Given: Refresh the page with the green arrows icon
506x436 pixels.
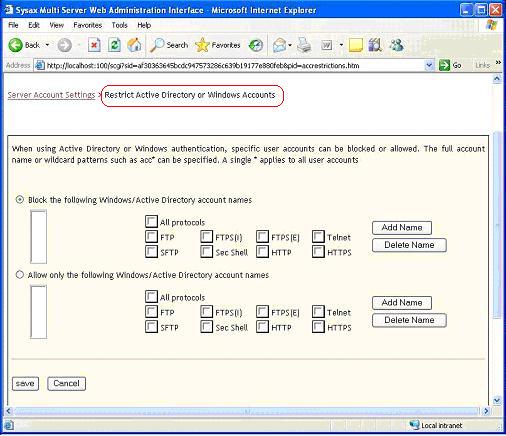Looking at the screenshot, I should click(114, 45).
